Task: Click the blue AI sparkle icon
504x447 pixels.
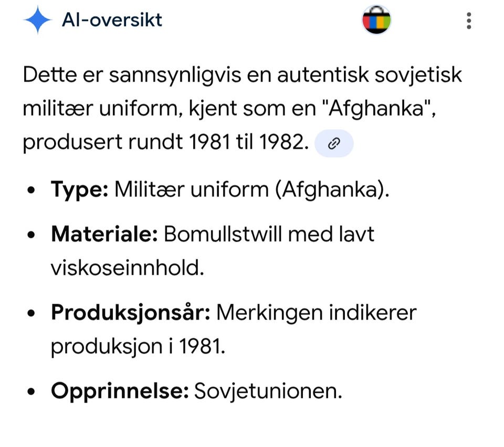Action: click(x=38, y=20)
